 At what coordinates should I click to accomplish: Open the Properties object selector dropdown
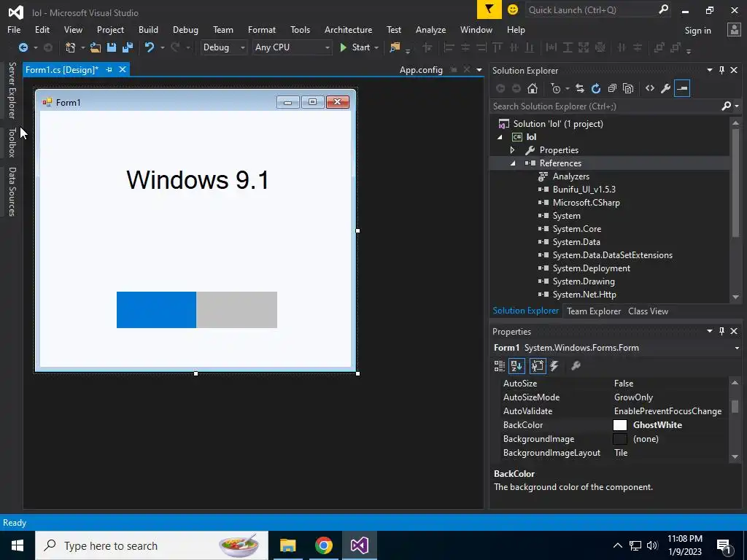click(738, 348)
